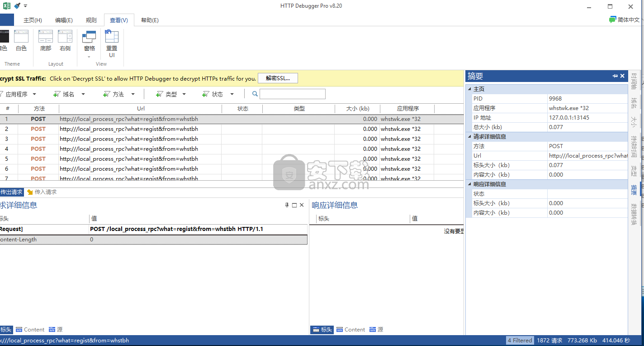The width and height of the screenshot is (644, 346).
Task: Click the 4 Filtered status bar indicator
Action: click(520, 341)
